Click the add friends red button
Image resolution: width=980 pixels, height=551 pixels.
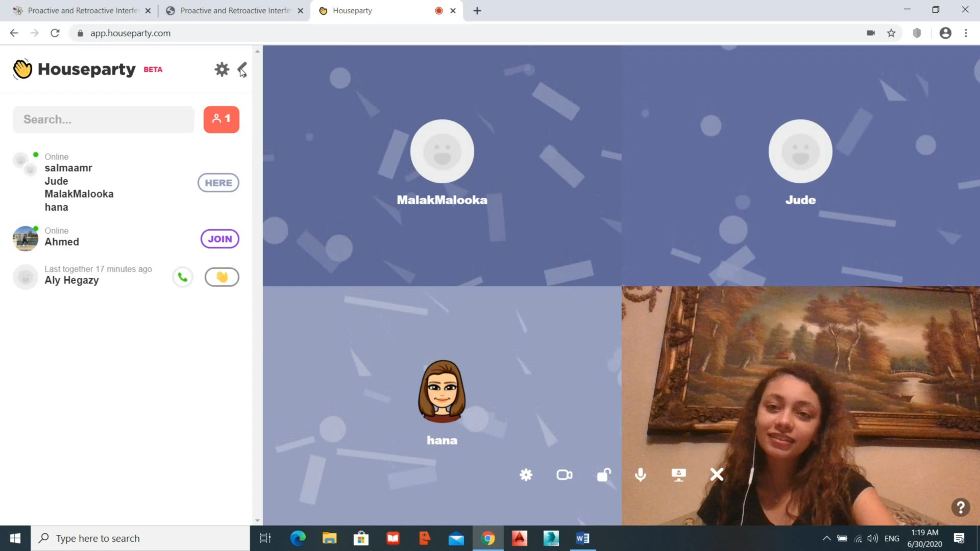click(221, 119)
